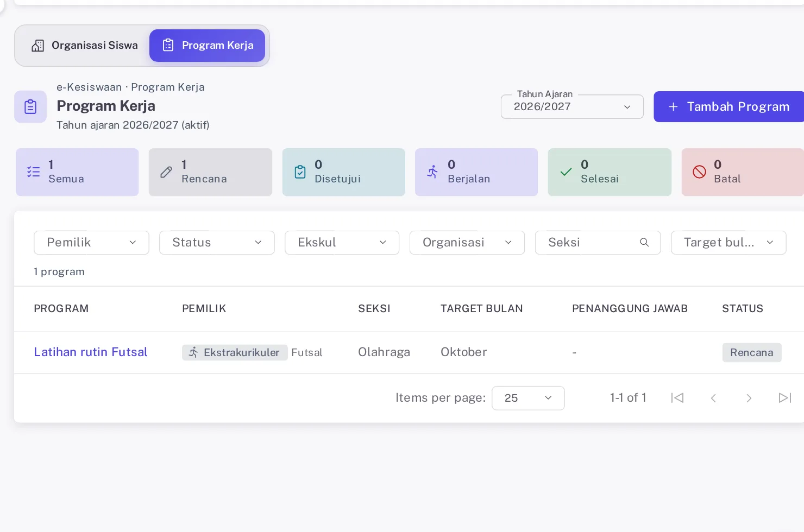Open the Organisasi filter dropdown
The image size is (804, 532).
(467, 243)
